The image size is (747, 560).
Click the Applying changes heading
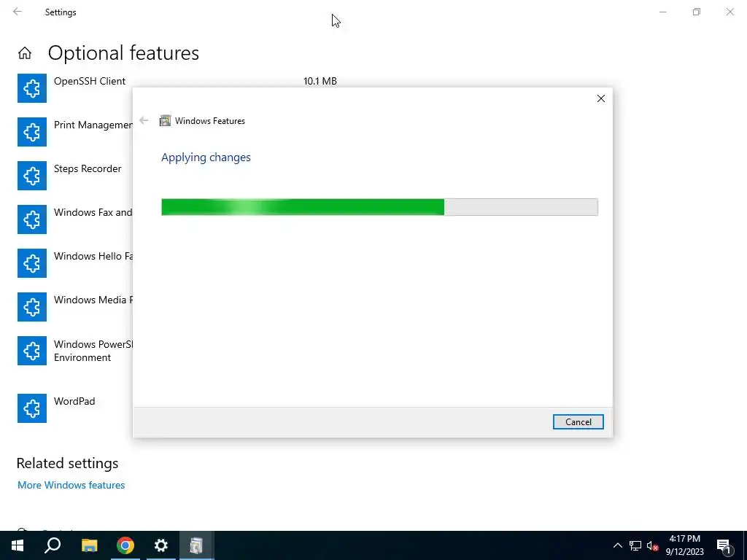(206, 157)
